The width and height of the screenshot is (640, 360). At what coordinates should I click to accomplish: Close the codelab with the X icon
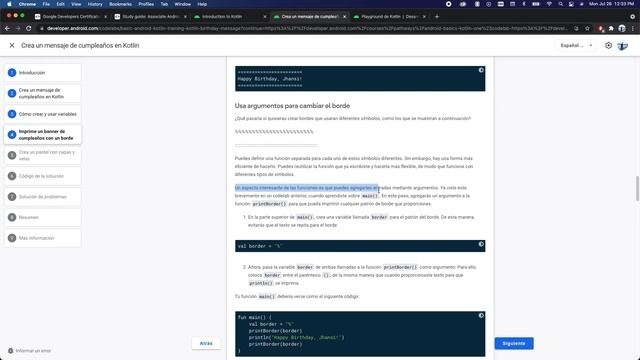point(12,45)
